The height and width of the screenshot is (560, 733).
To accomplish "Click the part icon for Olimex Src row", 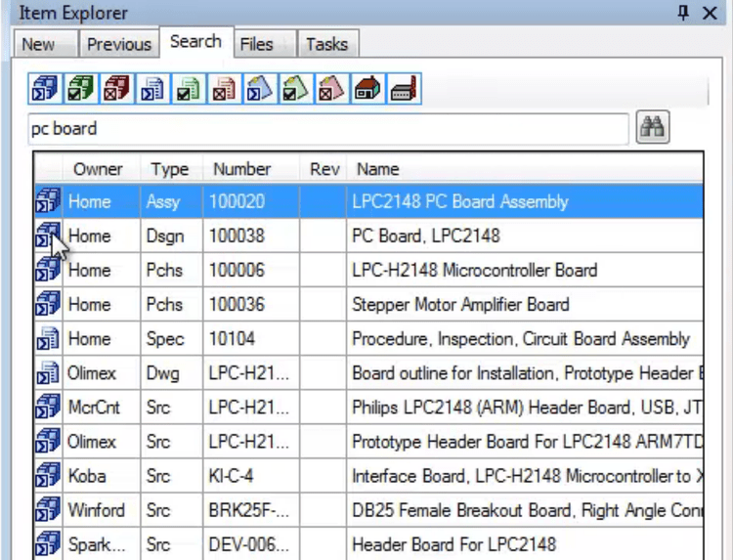I will [48, 442].
